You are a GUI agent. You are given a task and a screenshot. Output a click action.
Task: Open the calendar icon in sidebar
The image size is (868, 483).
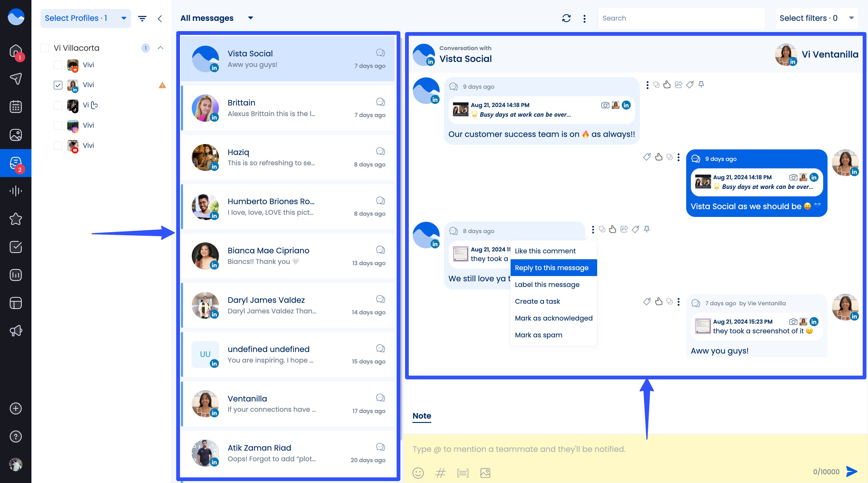pos(16,107)
